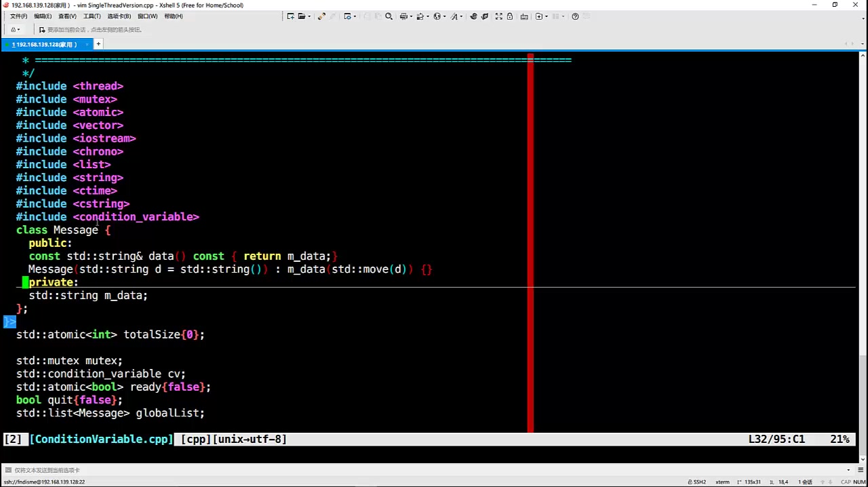Toggle the lock screen icon
Screen dimensions: 868x487
(x=510, y=16)
